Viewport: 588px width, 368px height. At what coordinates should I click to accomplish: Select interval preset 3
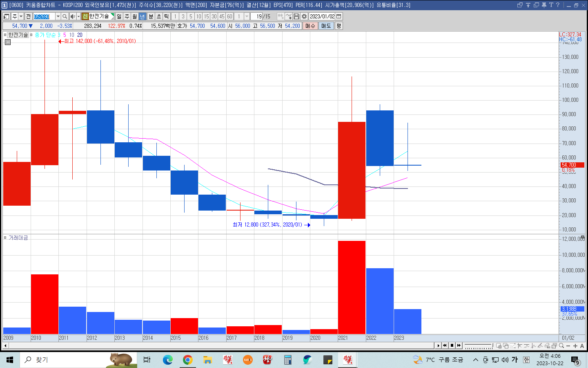[x=183, y=16]
